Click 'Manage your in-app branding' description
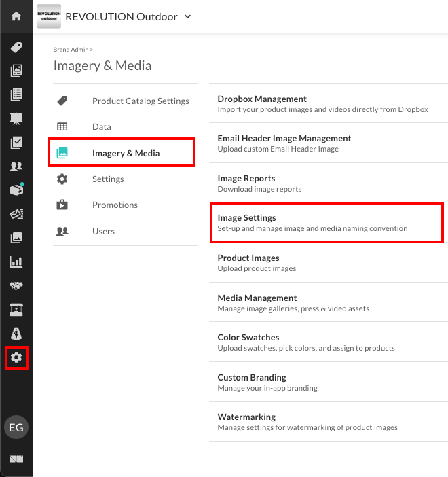 (267, 388)
